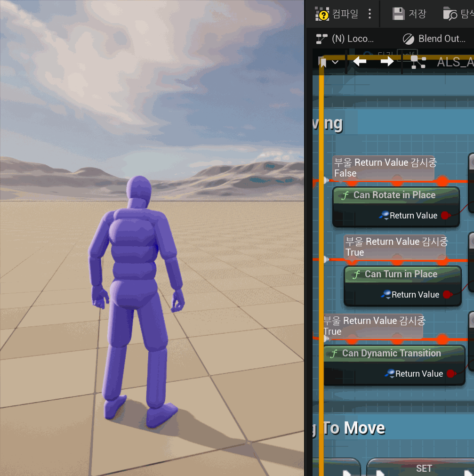Viewport: 474px width, 476px height.
Task: Click the function icon on Can Turn in Place
Action: pyautogui.click(x=356, y=275)
